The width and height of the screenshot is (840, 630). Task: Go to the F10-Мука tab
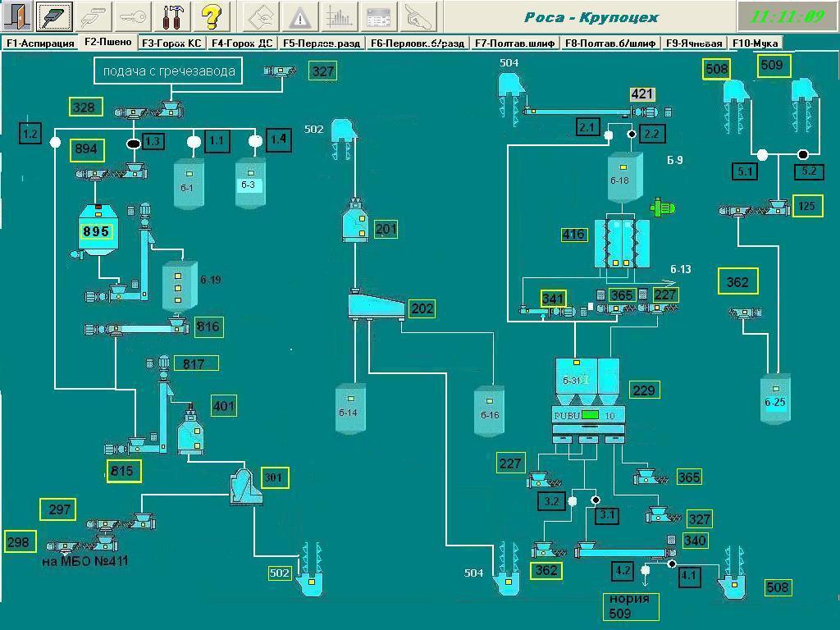(x=756, y=43)
